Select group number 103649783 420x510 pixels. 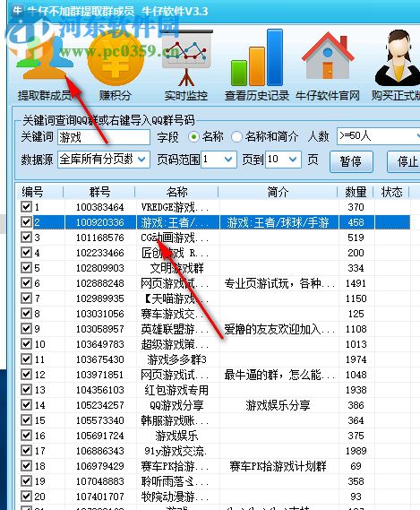(99, 344)
